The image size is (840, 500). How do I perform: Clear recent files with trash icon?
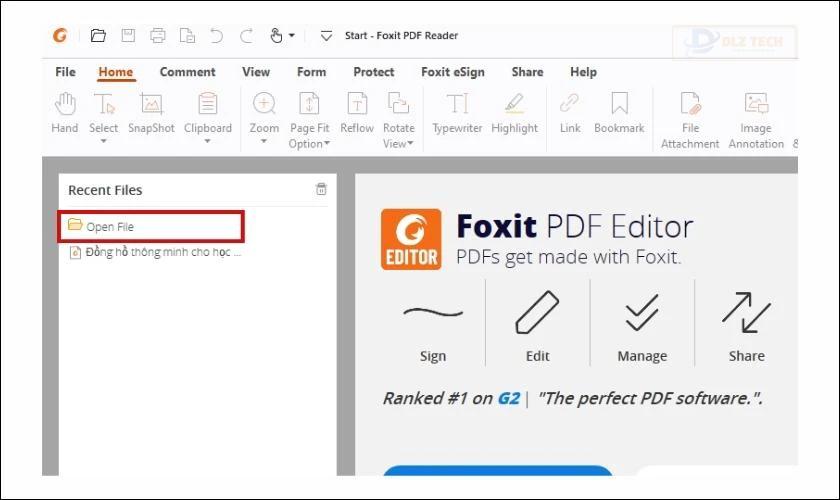(321, 189)
